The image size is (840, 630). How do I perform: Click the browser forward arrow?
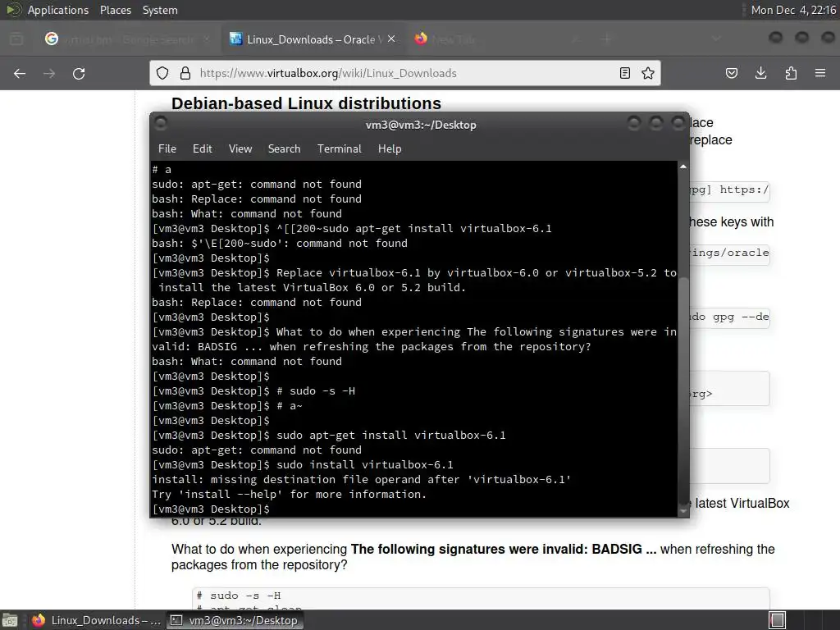(x=49, y=73)
